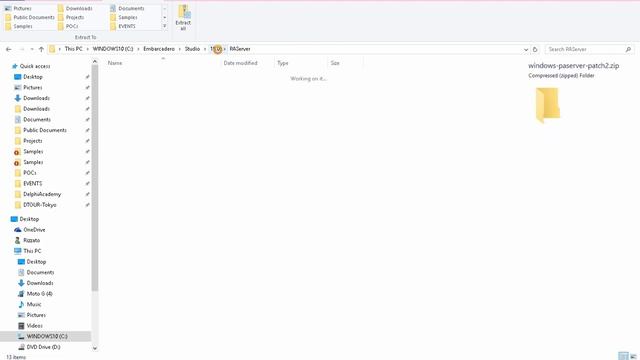Click navigation pane scrollbar down arrow
The image size is (640, 360).
tap(95, 348)
